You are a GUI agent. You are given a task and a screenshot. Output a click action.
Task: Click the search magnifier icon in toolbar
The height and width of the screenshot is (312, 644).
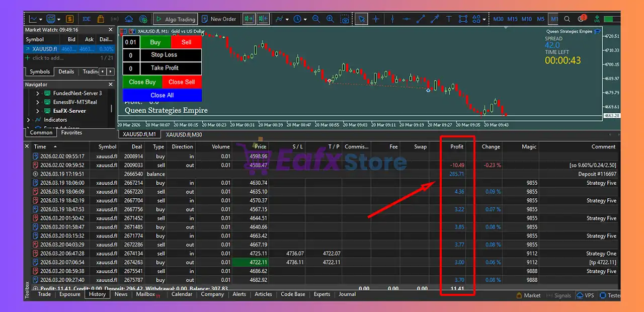567,19
